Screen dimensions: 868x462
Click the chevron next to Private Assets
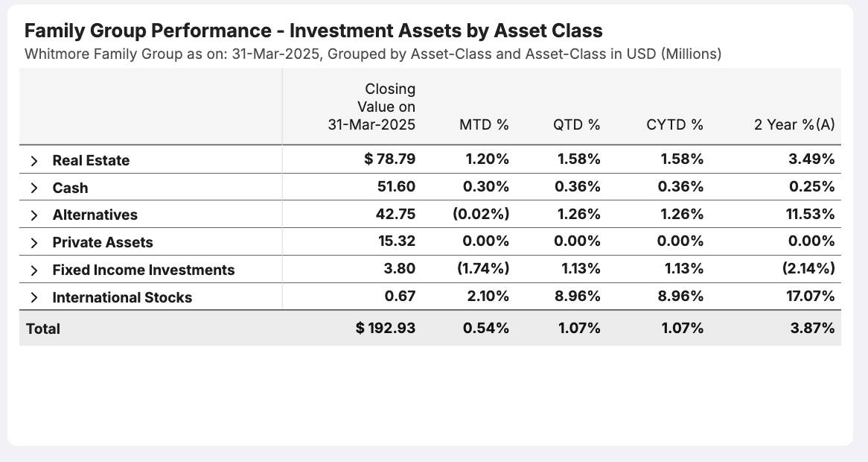pos(36,241)
